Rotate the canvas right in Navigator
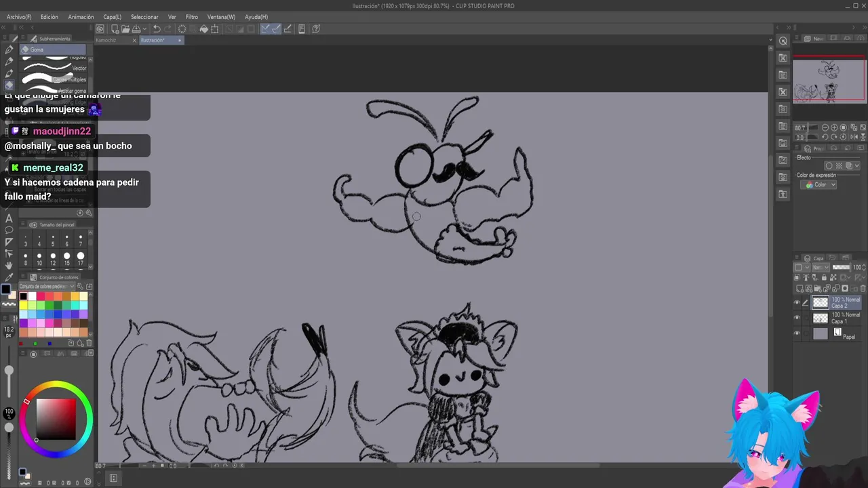 (834, 137)
